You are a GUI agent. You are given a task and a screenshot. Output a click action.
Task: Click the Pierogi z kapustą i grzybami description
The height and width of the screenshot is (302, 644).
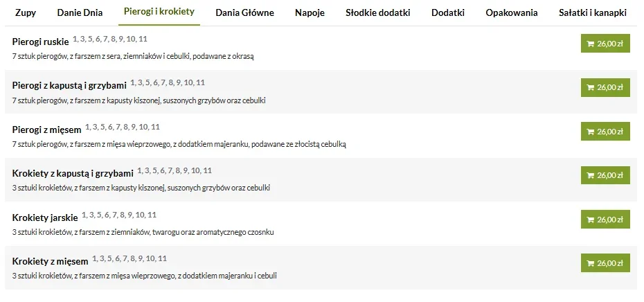pos(138,100)
